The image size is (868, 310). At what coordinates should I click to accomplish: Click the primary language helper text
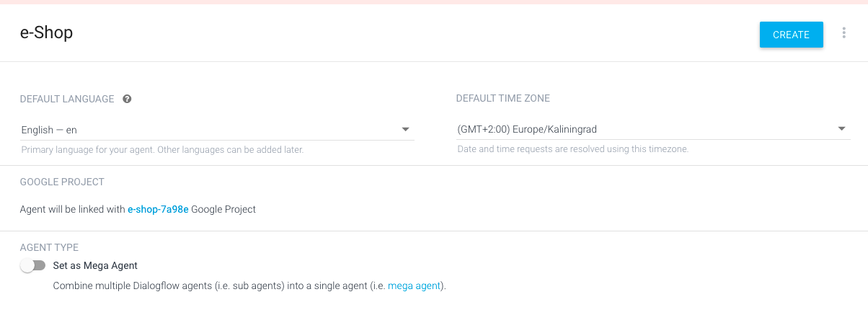[x=162, y=150]
